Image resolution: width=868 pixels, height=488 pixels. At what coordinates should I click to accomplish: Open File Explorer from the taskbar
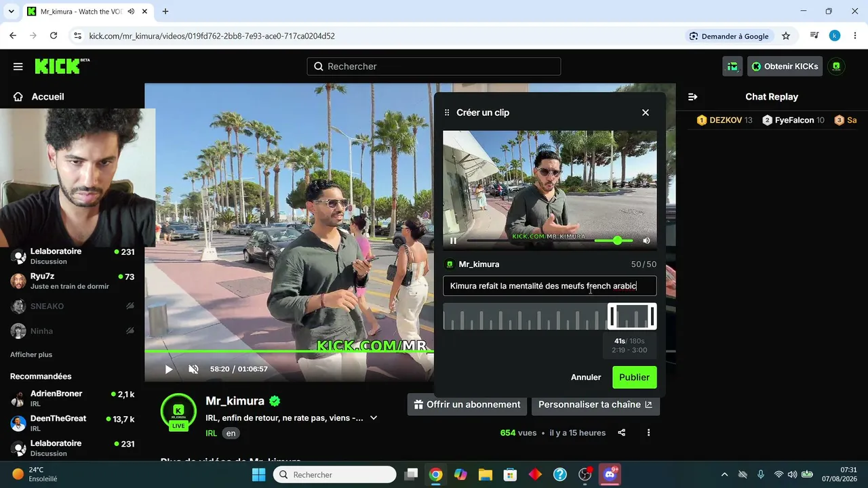pyautogui.click(x=485, y=474)
